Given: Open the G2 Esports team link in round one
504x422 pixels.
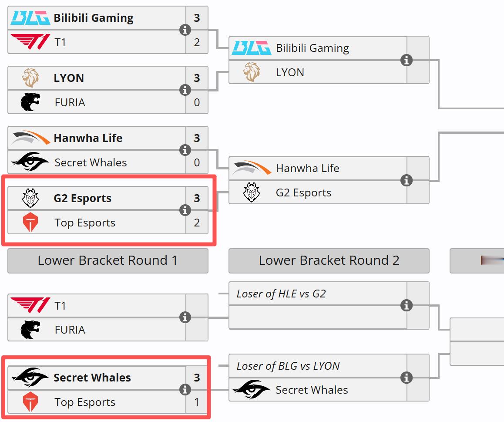Looking at the screenshot, I should click(x=83, y=199).
